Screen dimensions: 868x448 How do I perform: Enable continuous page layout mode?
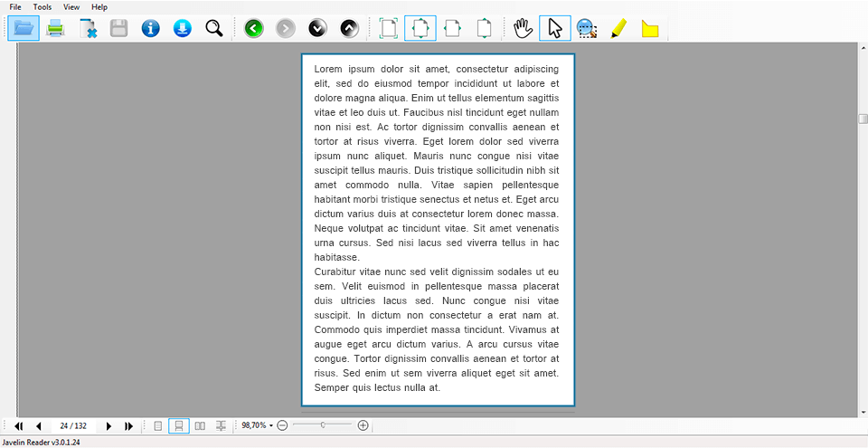(x=179, y=425)
